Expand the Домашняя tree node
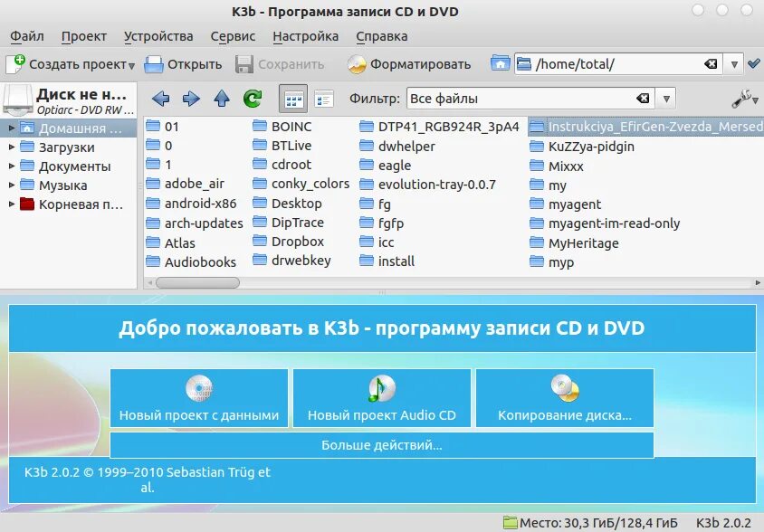764x532 pixels. [12, 128]
